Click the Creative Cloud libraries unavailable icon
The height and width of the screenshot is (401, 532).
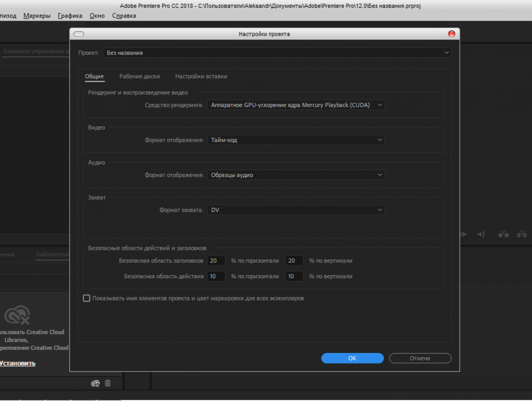click(17, 315)
